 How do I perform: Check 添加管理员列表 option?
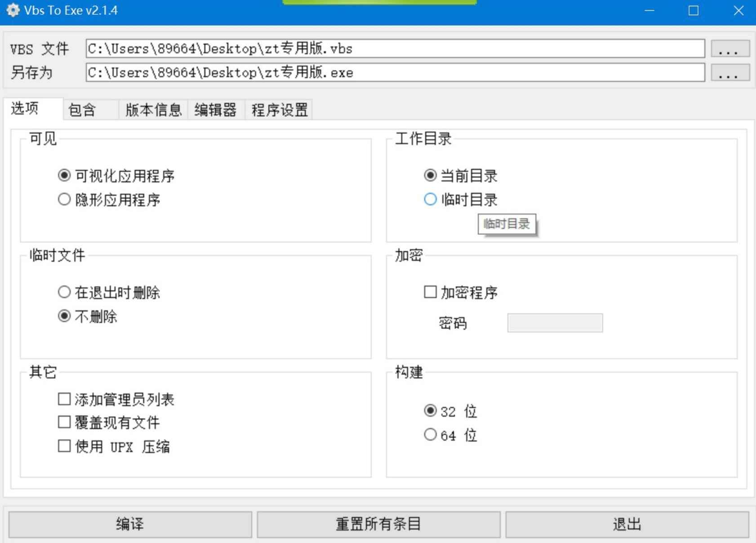(64, 399)
